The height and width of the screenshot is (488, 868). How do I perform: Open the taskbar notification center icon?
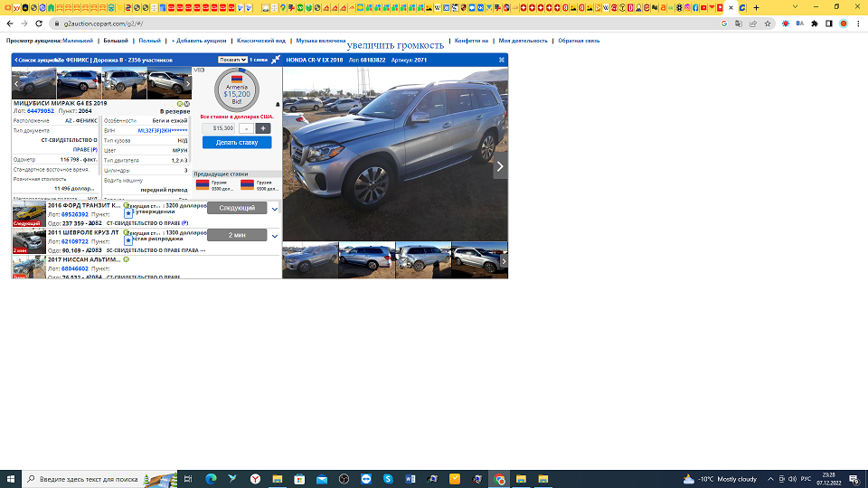click(x=854, y=479)
